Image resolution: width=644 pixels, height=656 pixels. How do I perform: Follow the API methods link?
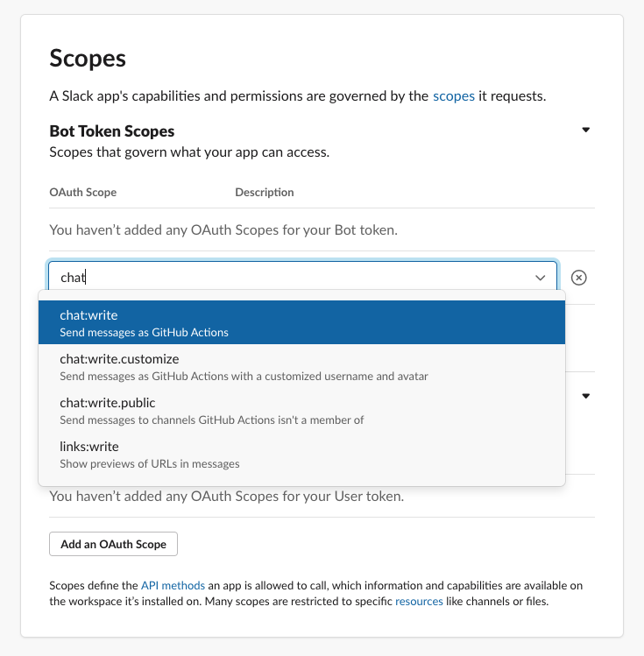(x=173, y=585)
